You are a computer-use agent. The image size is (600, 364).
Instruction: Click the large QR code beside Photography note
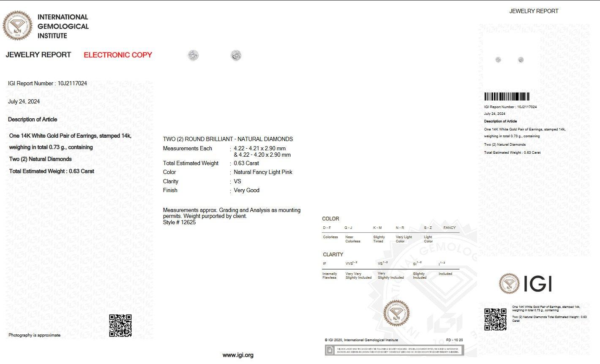click(x=120, y=326)
